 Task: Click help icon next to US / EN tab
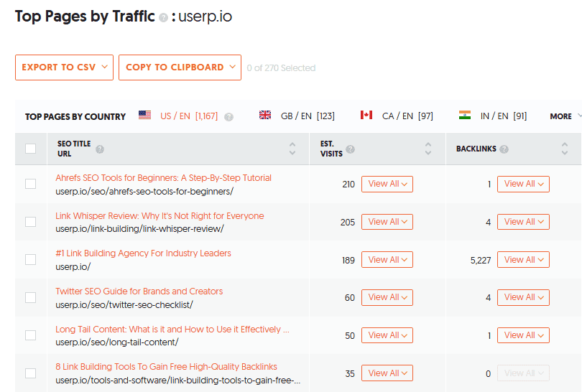point(229,117)
